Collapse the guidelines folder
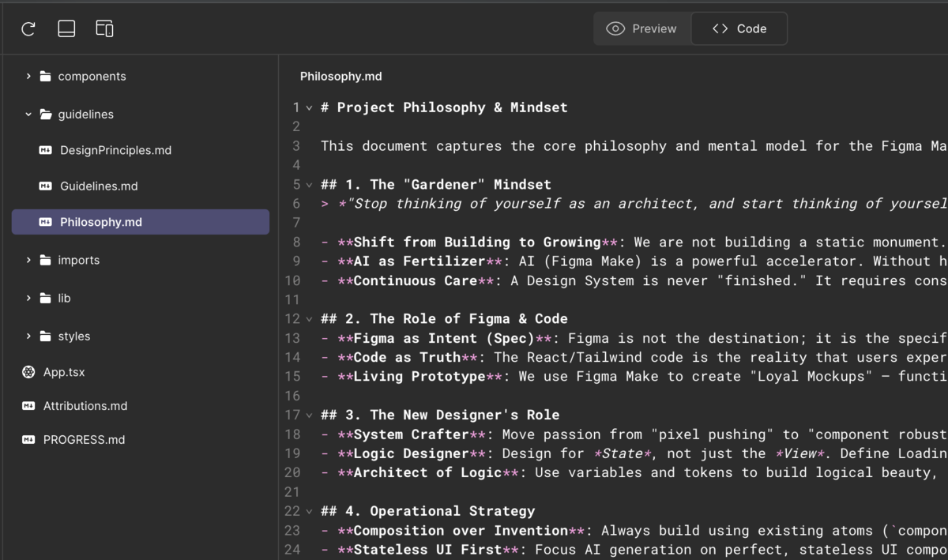The width and height of the screenshot is (948, 560). (28, 115)
